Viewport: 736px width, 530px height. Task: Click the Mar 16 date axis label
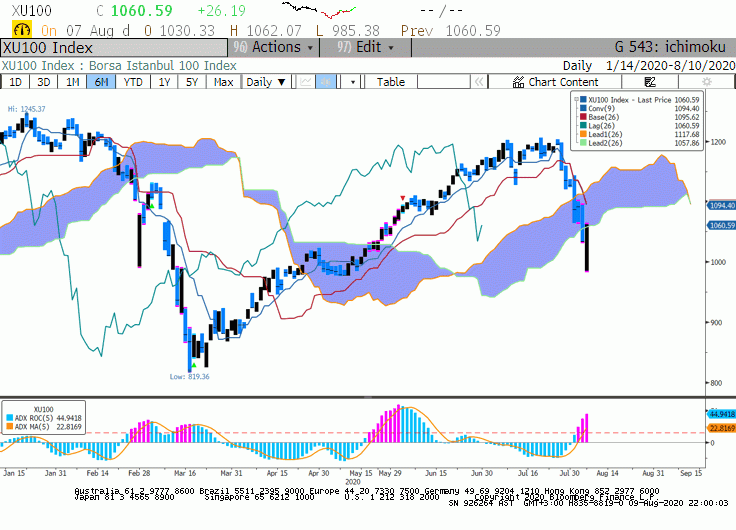click(185, 473)
